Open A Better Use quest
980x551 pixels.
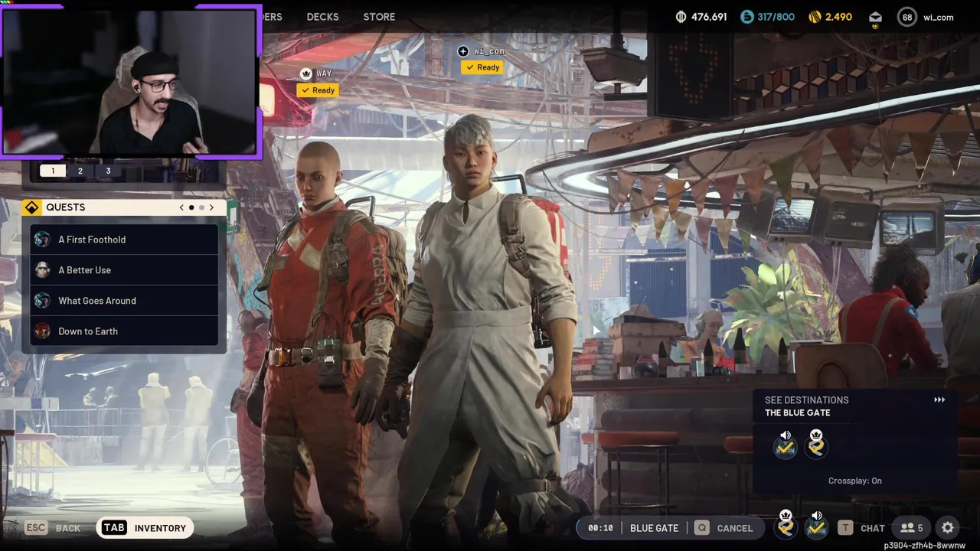(124, 270)
